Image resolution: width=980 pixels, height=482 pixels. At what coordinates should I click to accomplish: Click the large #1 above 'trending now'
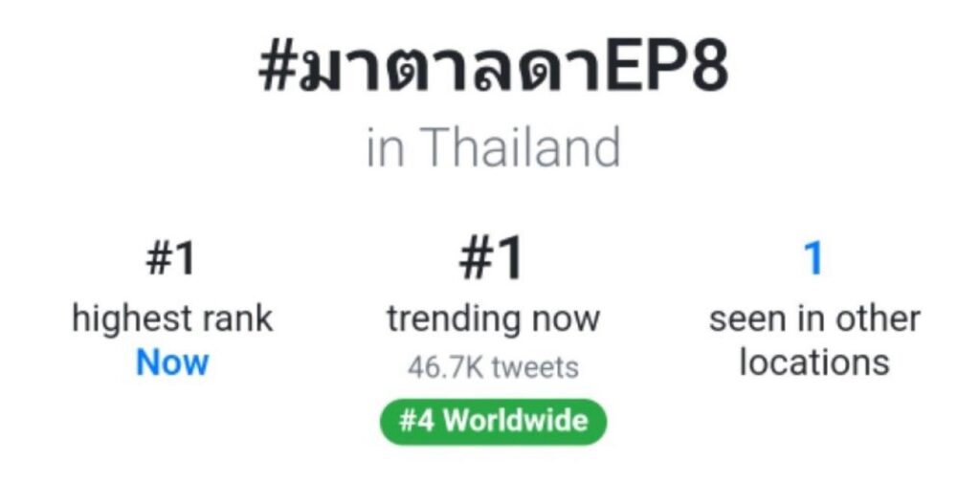[492, 259]
